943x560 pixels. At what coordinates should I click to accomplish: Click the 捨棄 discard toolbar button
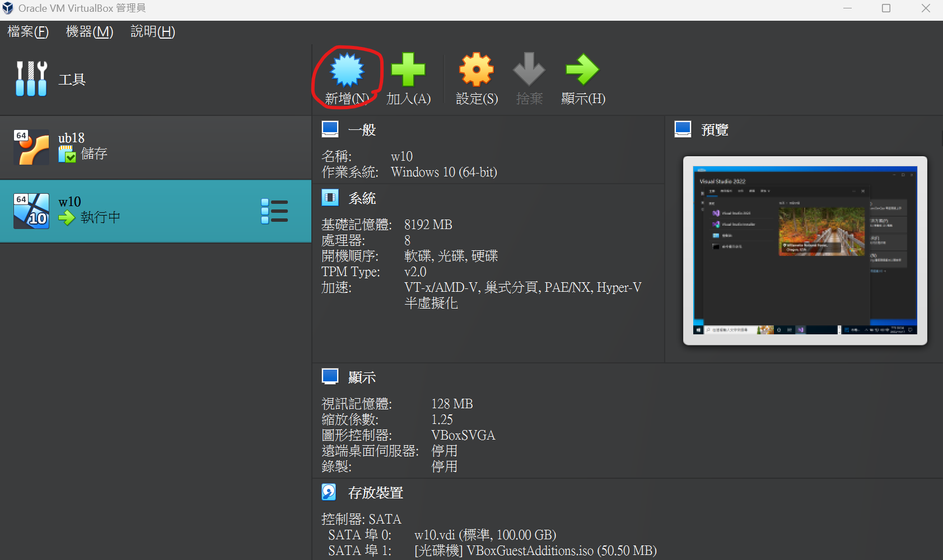[x=529, y=68]
